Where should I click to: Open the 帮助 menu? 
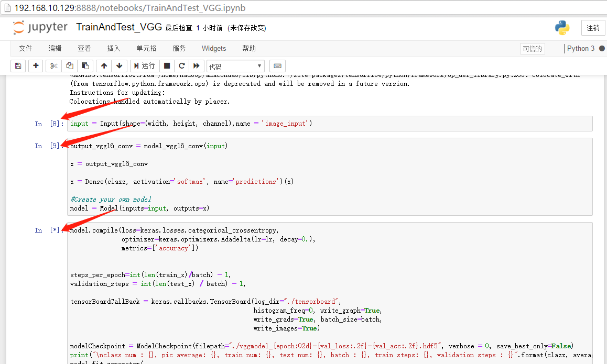click(249, 48)
